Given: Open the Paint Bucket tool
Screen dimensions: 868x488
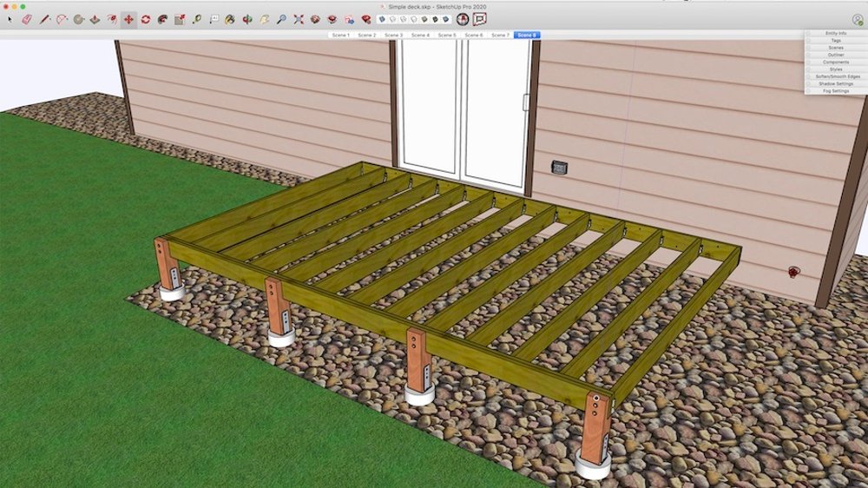Looking at the screenshot, I should click(x=230, y=19).
